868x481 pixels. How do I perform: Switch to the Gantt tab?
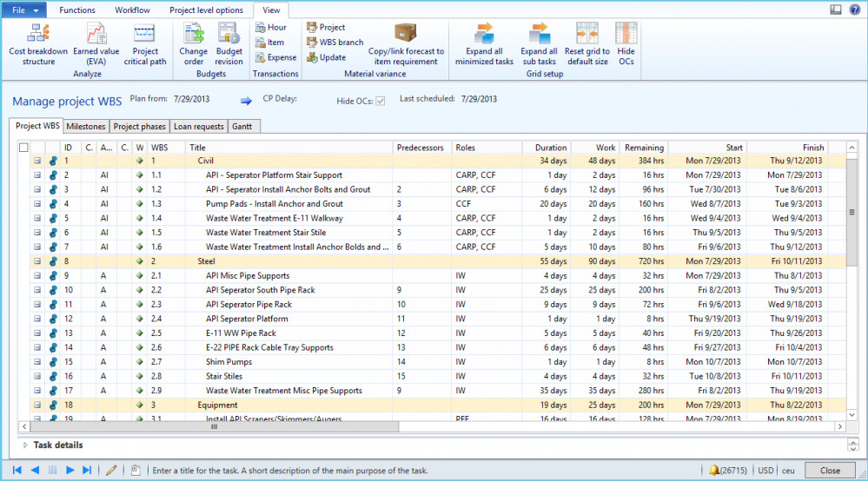[242, 127]
